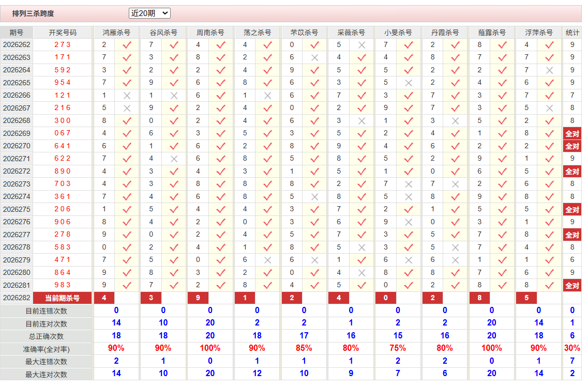Click the cross mark for 采薇杀号 in row 2026280
Image resolution: width=588 pixels, height=388 pixels.
pos(361,273)
